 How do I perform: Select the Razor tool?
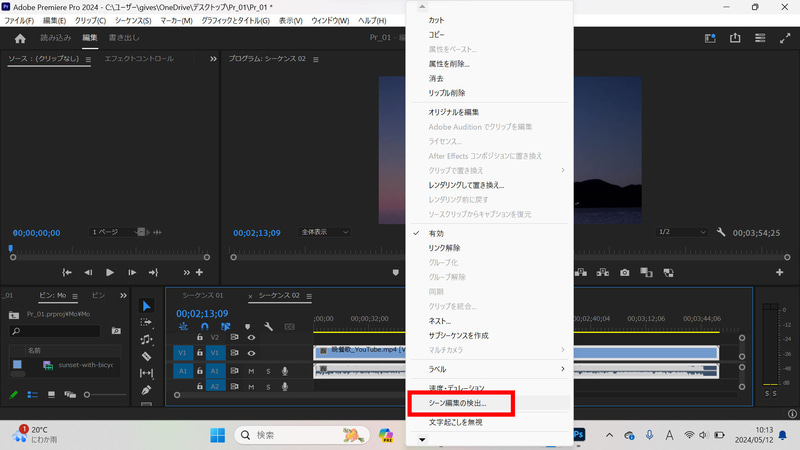[x=146, y=356]
